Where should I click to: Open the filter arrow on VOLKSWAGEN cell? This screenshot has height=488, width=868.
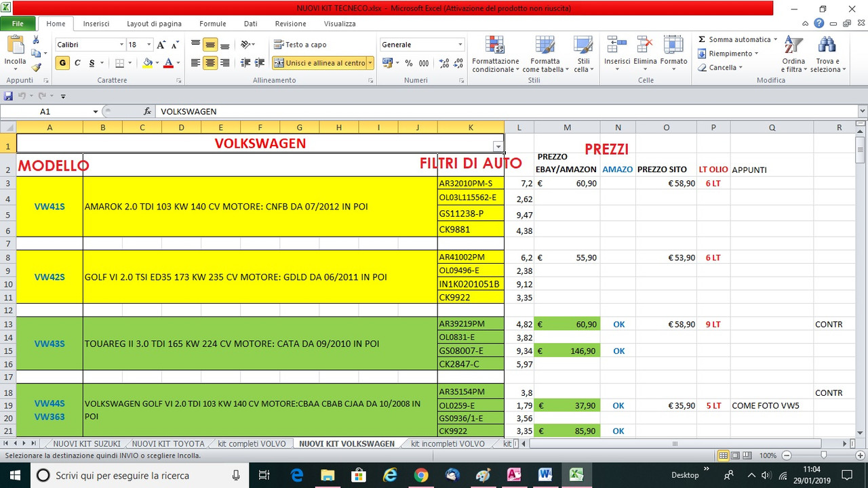coord(498,146)
